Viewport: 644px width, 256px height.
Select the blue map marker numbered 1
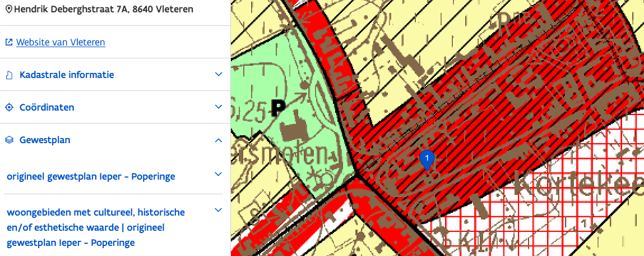pos(427,159)
